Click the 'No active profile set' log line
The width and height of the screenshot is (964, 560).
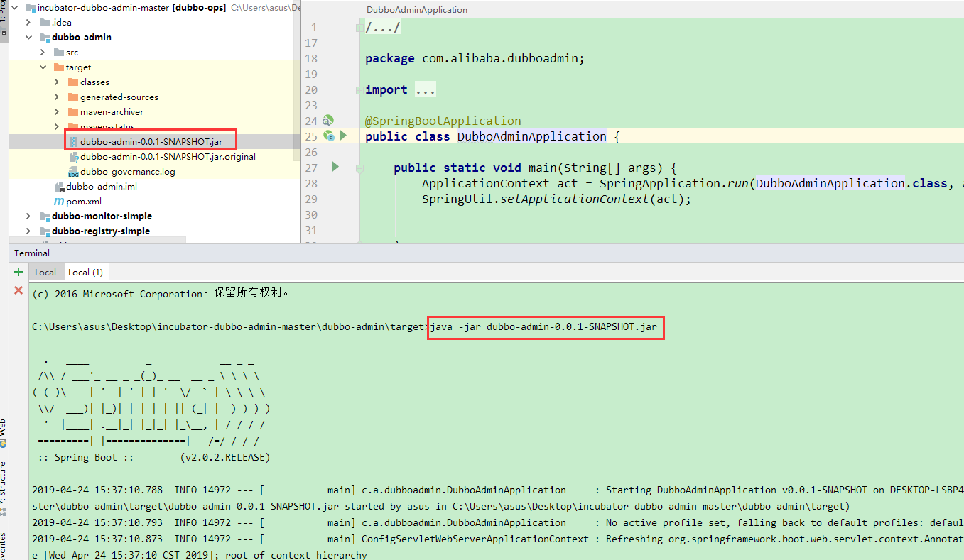(497, 523)
